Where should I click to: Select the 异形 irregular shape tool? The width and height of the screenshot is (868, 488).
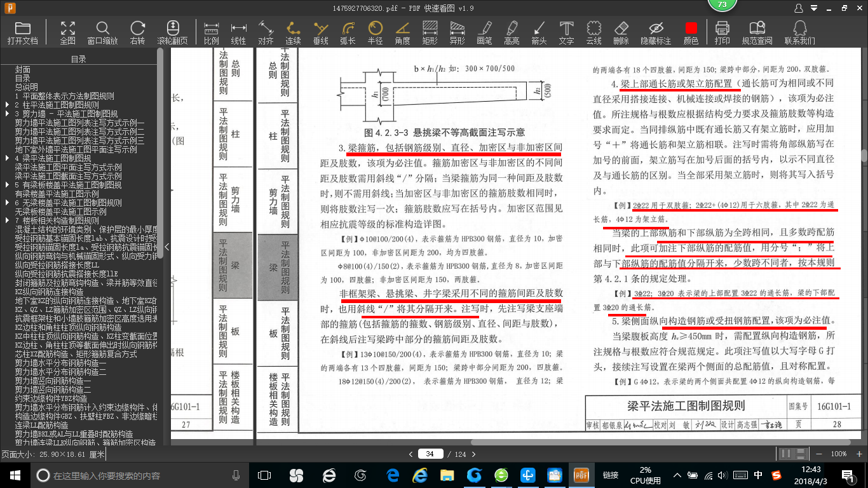[x=457, y=32]
